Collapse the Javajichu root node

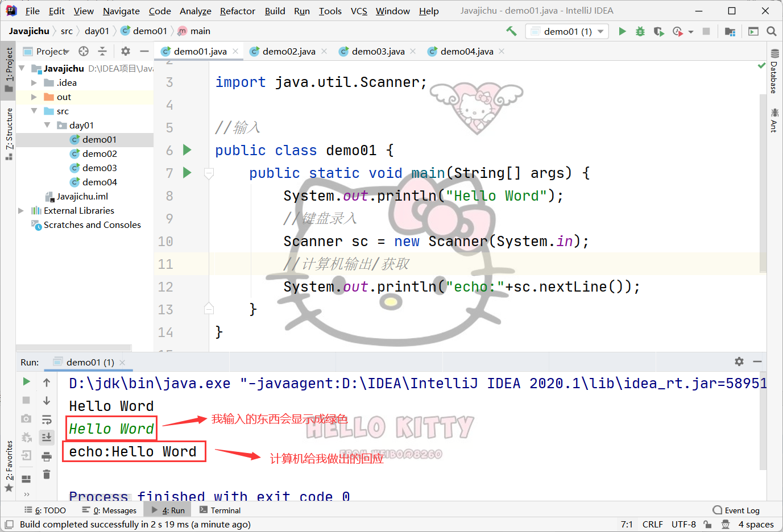pyautogui.click(x=22, y=68)
